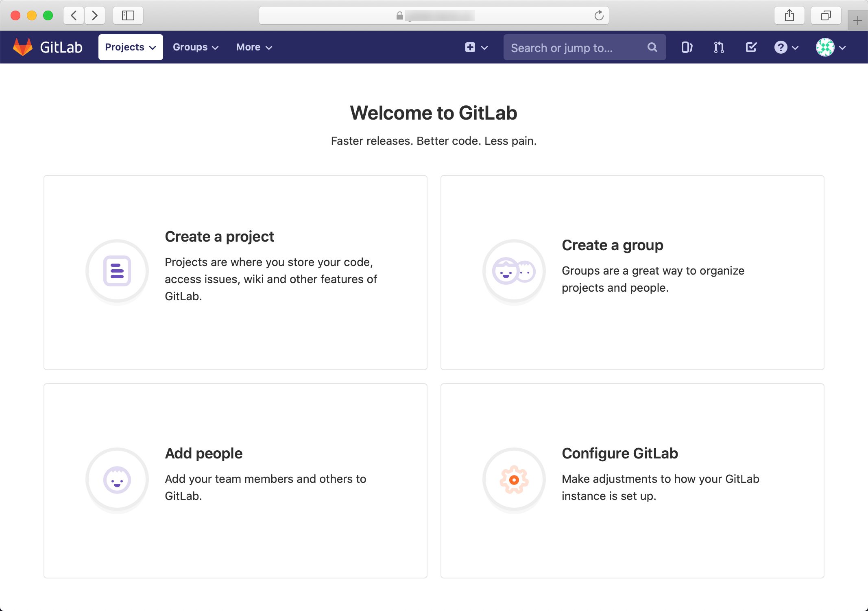Open the More dropdown menu
Image resolution: width=868 pixels, height=611 pixels.
[254, 47]
